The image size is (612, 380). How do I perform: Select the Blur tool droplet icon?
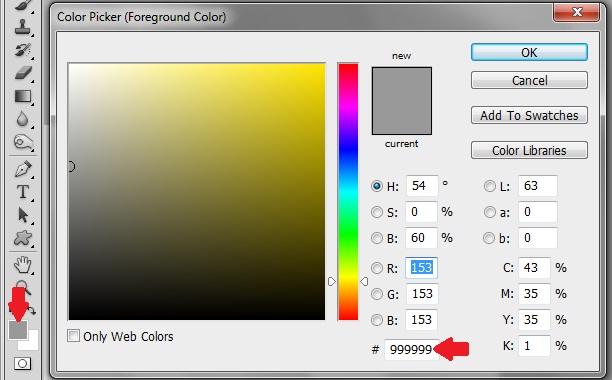point(22,119)
